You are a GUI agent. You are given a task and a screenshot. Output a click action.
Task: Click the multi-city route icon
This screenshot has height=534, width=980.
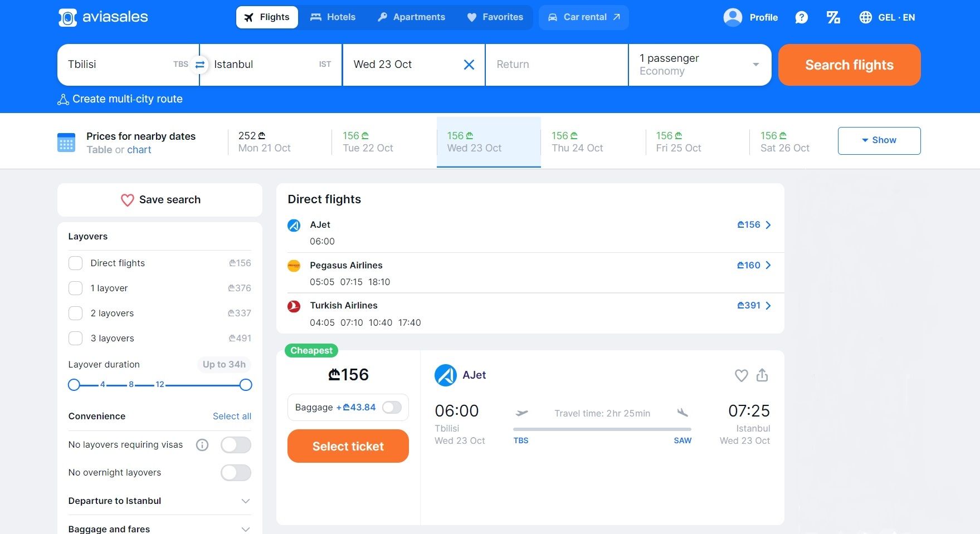pyautogui.click(x=64, y=99)
